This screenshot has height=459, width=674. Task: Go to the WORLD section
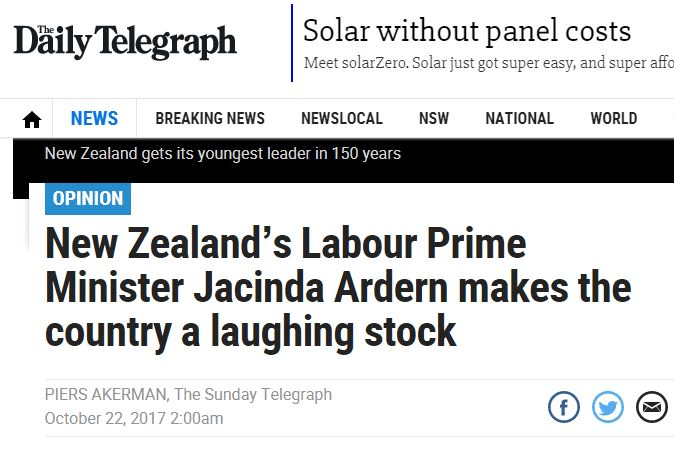tap(613, 118)
